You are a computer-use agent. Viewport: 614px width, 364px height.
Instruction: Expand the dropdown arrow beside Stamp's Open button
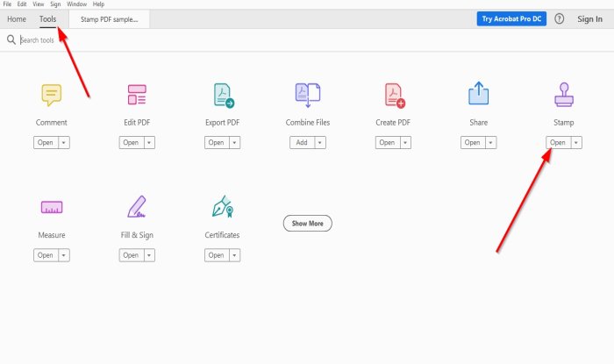coord(576,142)
